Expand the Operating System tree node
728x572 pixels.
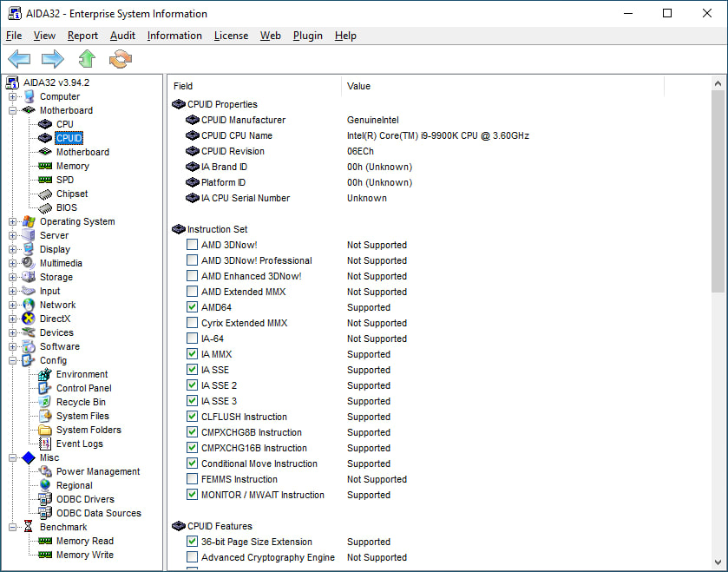[x=12, y=221]
